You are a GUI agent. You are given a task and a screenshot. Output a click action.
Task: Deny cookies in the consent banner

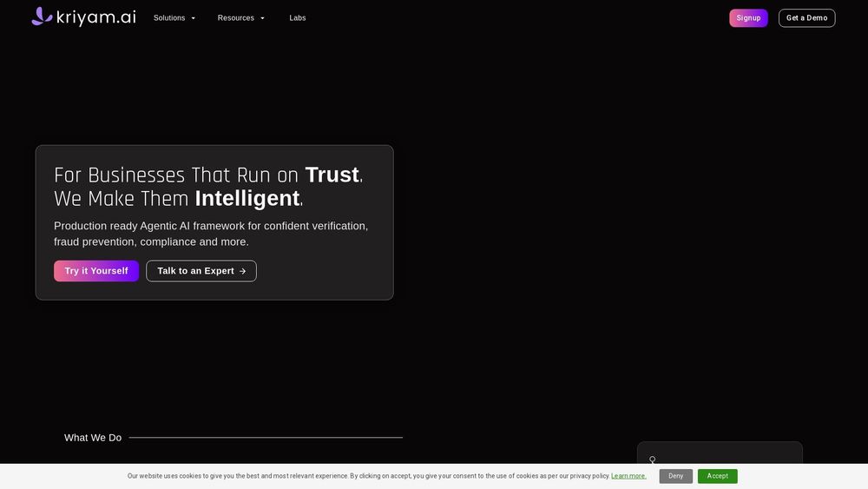point(675,476)
